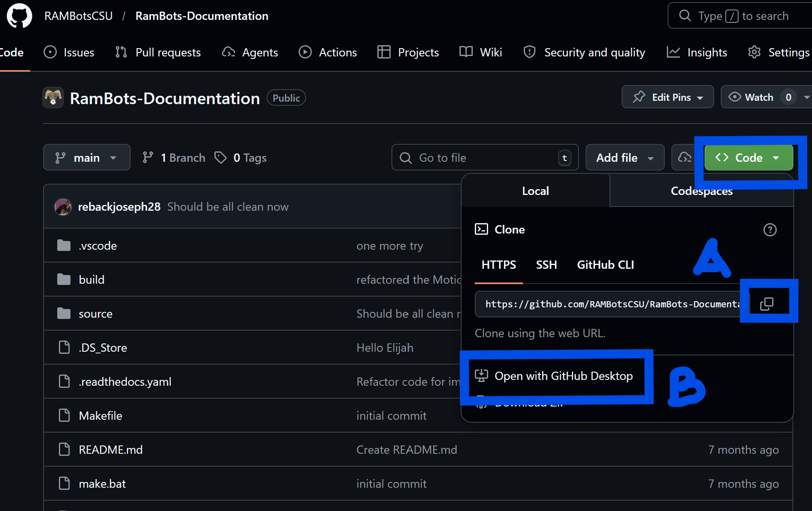
Task: Open the source folder name
Action: (95, 314)
